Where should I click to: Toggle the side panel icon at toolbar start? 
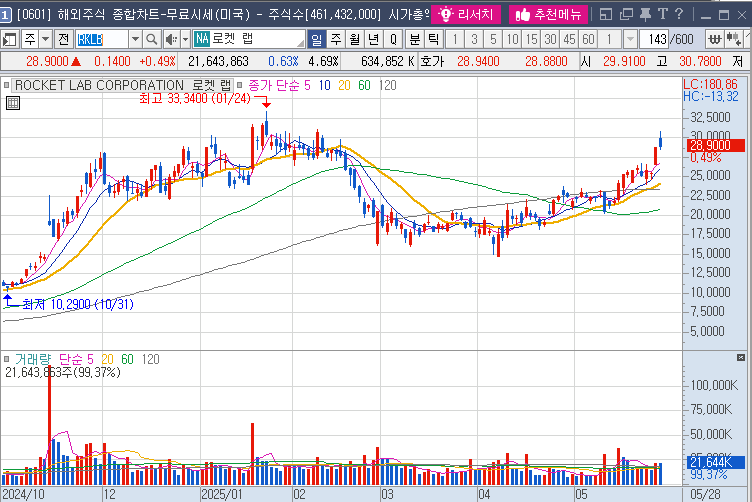click(x=10, y=39)
